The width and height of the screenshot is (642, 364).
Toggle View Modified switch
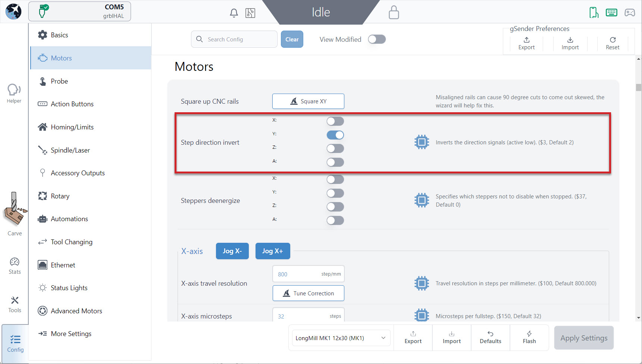pos(377,39)
